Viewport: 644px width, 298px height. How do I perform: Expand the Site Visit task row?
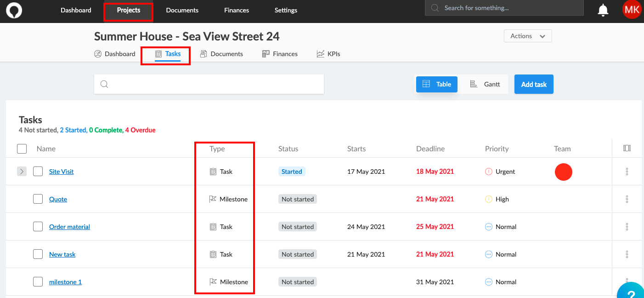coord(22,172)
